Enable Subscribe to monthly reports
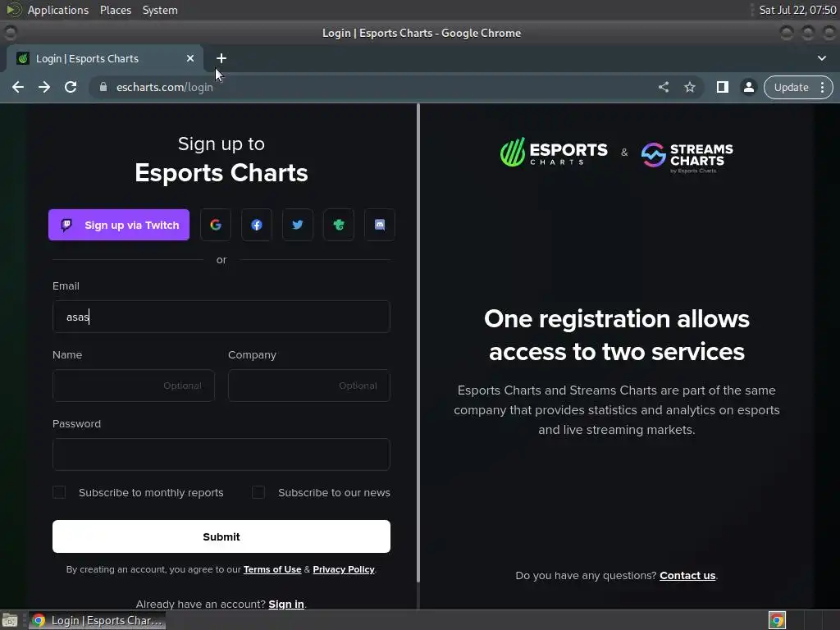This screenshot has width=840, height=630. 59,492
